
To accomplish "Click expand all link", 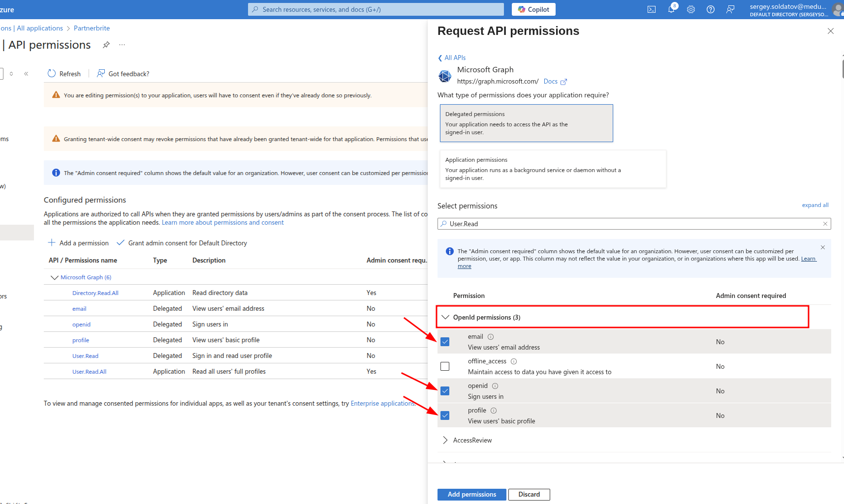I will click(x=815, y=205).
